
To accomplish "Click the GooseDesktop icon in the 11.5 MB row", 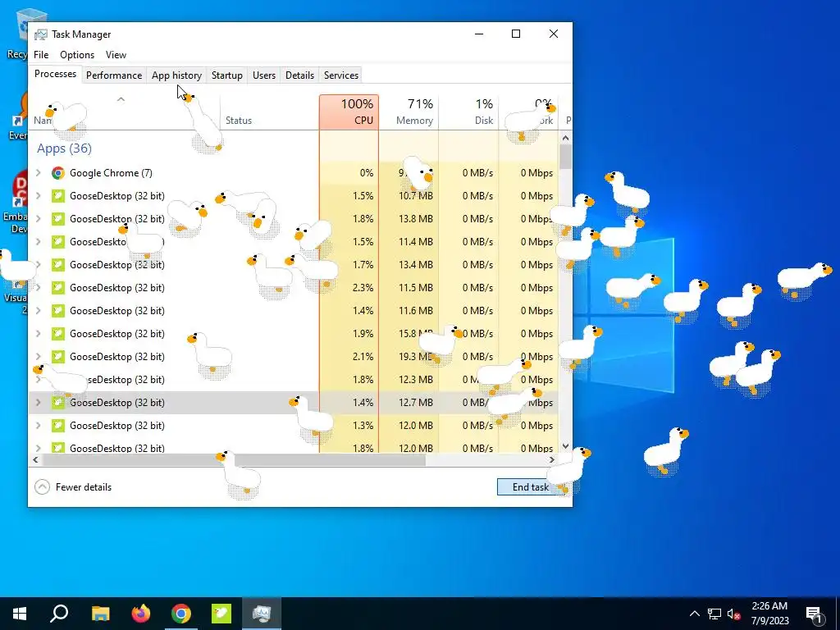I will tap(58, 288).
